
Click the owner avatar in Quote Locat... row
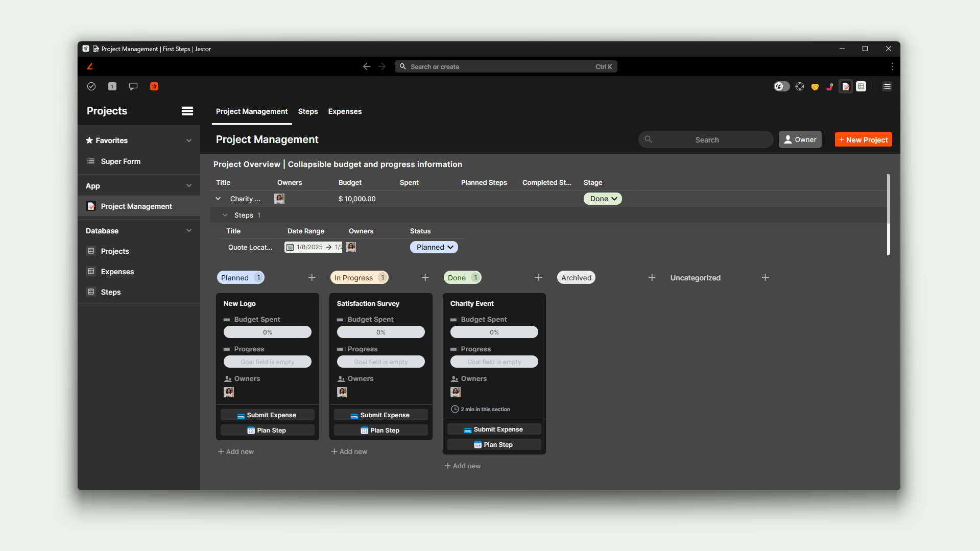point(351,247)
